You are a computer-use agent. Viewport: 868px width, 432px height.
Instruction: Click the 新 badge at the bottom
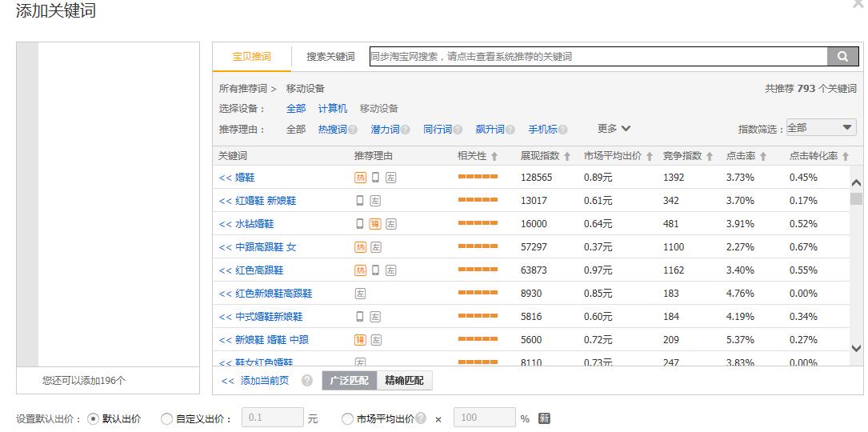pyautogui.click(x=544, y=418)
